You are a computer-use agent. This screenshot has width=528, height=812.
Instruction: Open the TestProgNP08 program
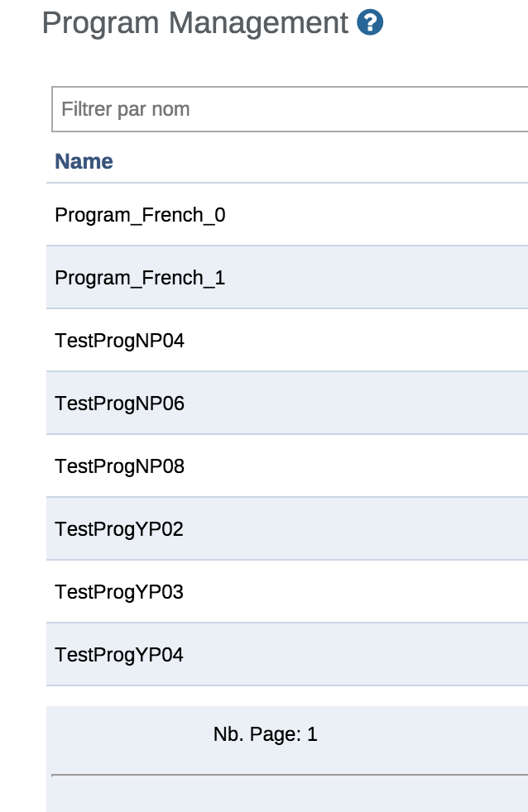coord(119,466)
